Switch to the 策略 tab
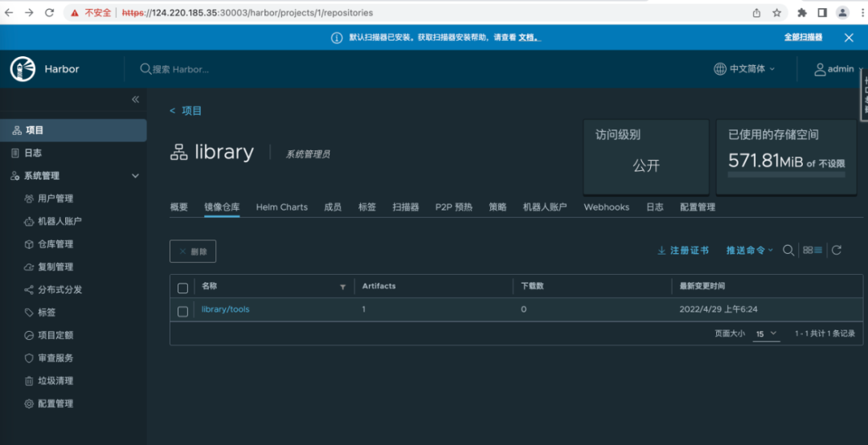Image resolution: width=868 pixels, height=445 pixels. (497, 207)
